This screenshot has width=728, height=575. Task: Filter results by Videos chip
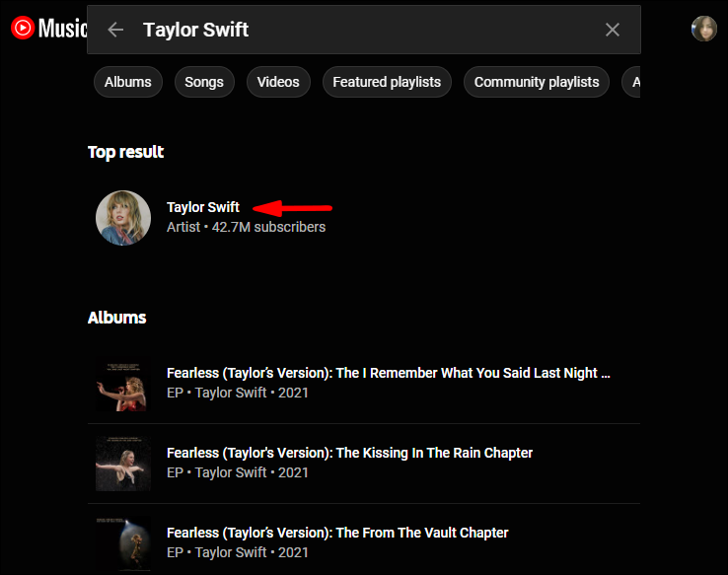point(278,82)
